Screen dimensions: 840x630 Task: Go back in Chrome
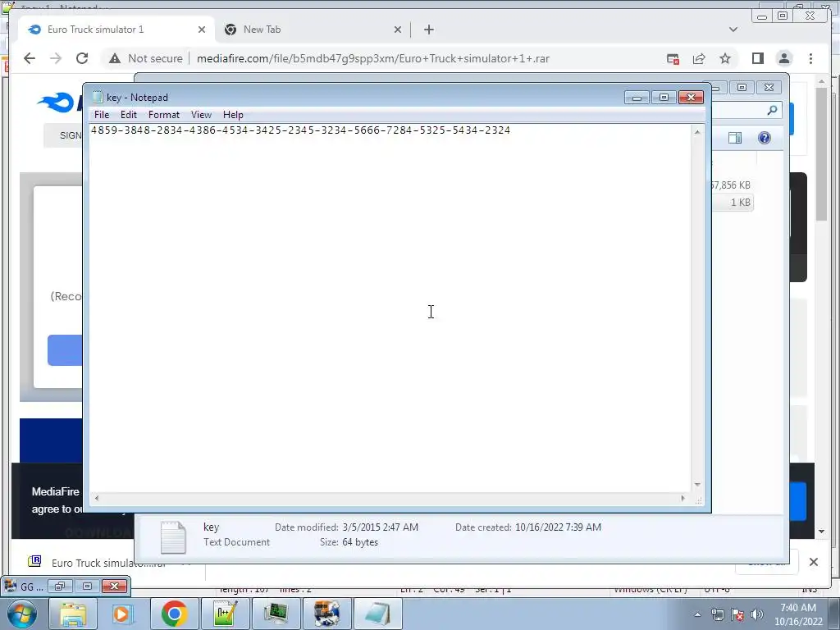click(30, 58)
